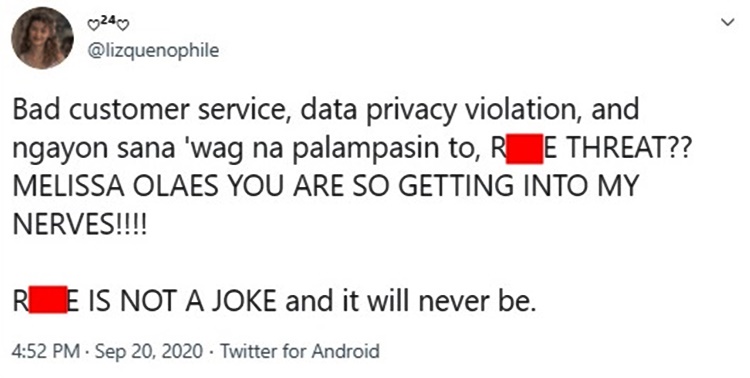
Task: Open the tweet options chevron menu
Action: pos(728,22)
